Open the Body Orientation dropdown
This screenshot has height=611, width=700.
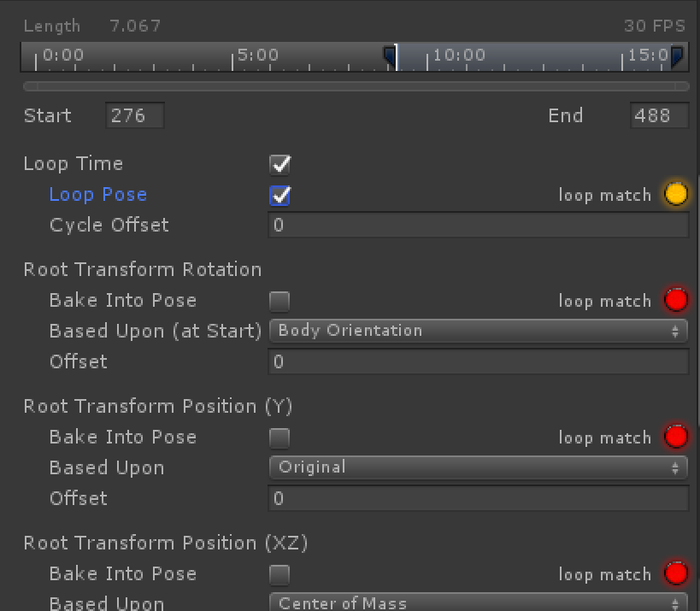(479, 331)
